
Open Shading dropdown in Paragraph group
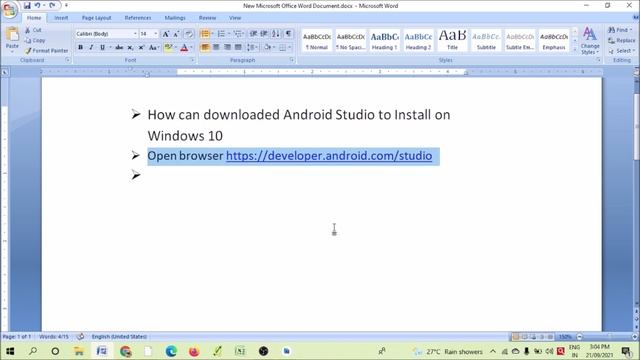(274, 47)
